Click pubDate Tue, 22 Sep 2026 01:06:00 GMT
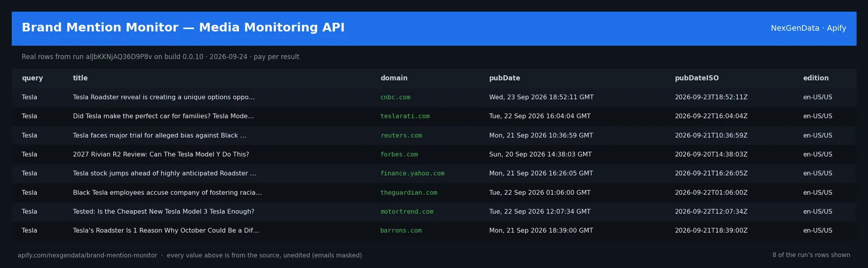 [540, 192]
